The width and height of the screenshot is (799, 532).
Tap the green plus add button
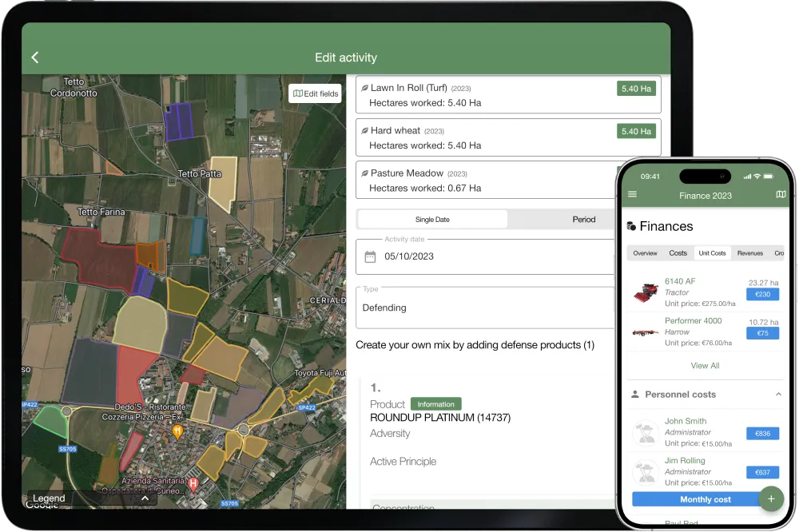(771, 499)
